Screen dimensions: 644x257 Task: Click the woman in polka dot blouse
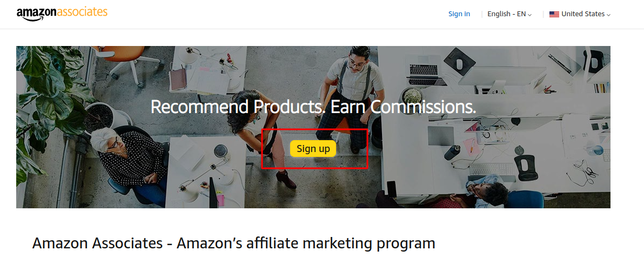click(129, 160)
